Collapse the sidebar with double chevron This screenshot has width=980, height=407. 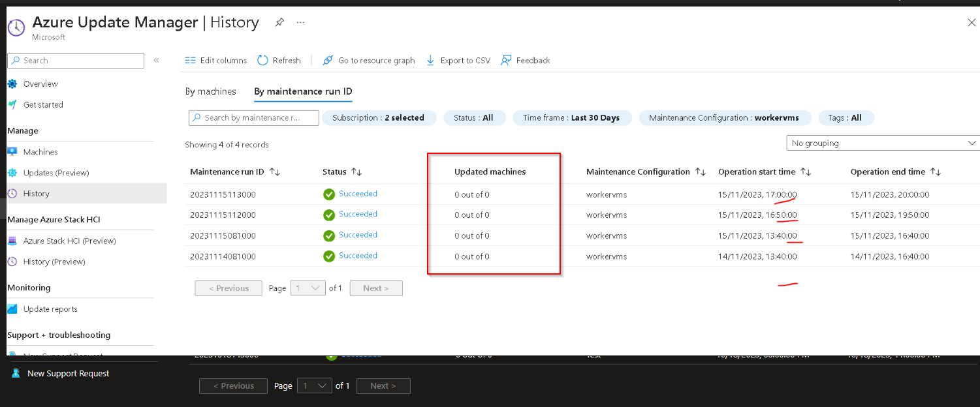coord(157,60)
